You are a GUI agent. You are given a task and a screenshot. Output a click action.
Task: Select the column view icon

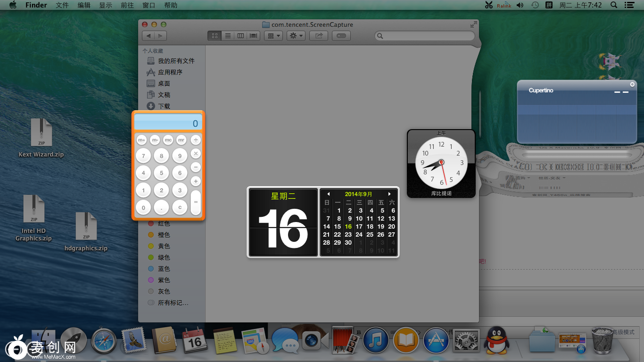point(240,35)
